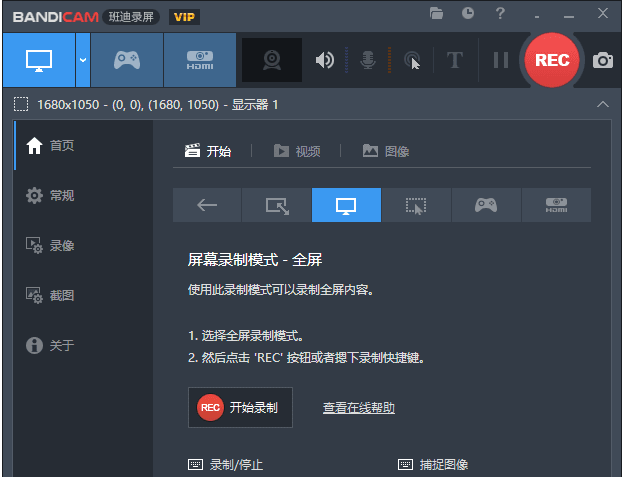Viewport: 622px width, 477px height.
Task: Select around-mouse recording mode
Action: [416, 205]
